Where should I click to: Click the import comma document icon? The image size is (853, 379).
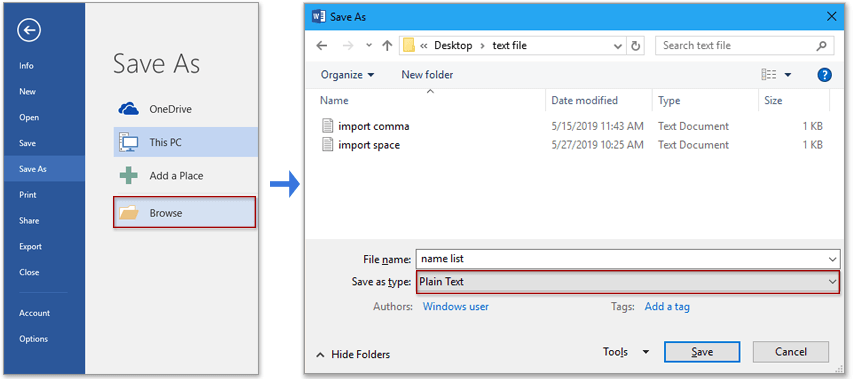tap(327, 126)
